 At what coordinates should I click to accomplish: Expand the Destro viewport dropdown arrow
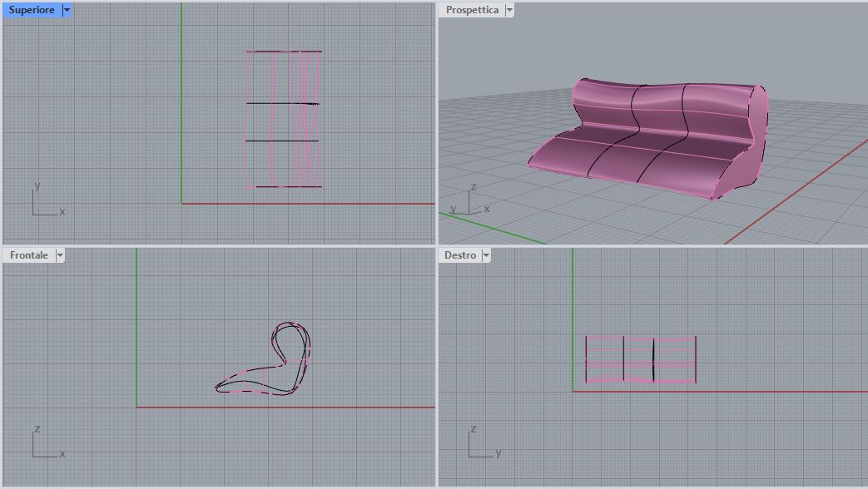click(486, 255)
